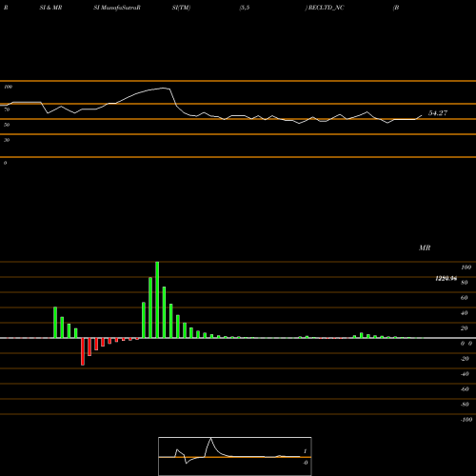Click the longest red histogram bar
Image resolution: width=476 pixels, height=476 pixels.
click(83, 351)
